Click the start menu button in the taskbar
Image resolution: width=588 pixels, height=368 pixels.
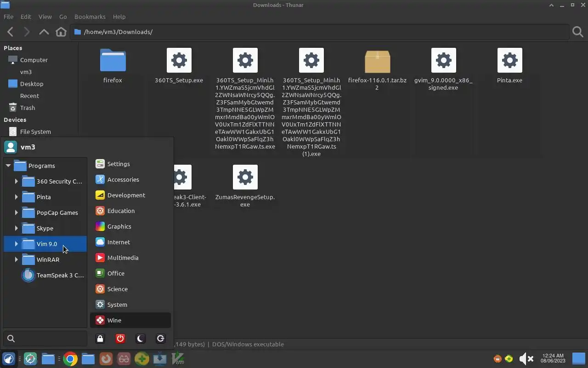point(9,359)
